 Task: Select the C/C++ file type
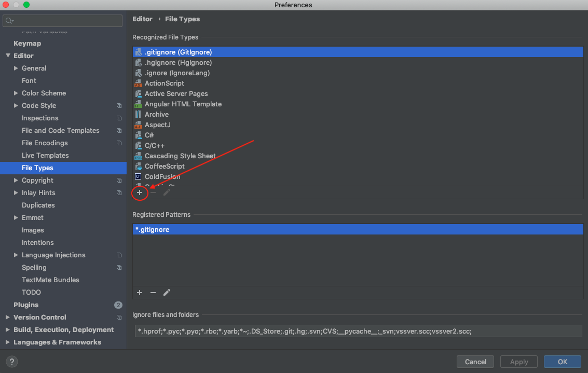click(x=358, y=145)
